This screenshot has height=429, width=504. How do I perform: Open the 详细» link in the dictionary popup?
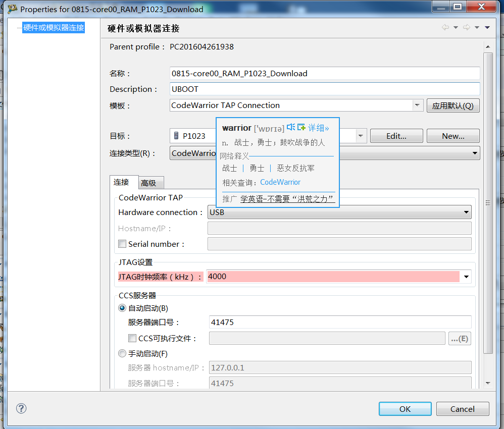[x=318, y=128]
